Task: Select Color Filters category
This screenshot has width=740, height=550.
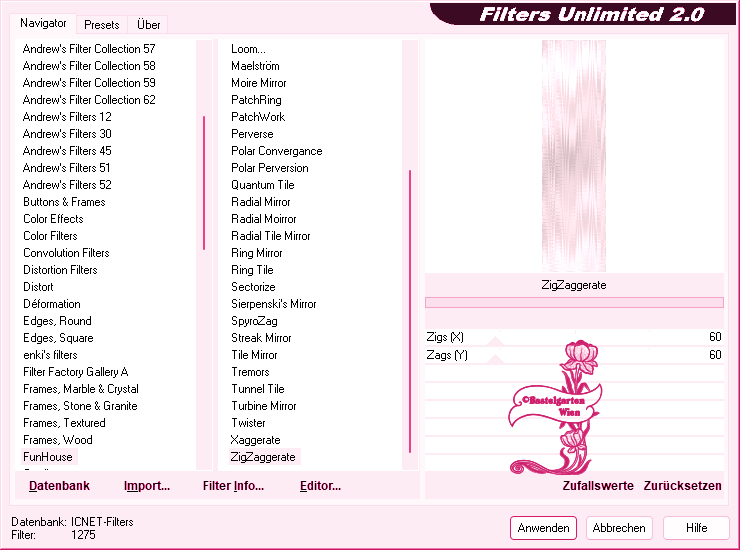Action: pyautogui.click(x=50, y=236)
